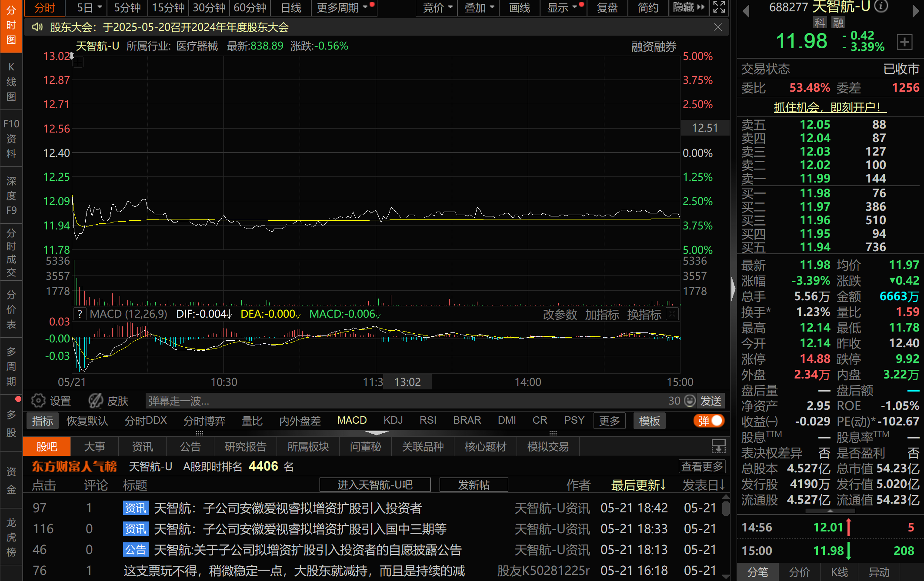Click the 13:02 time marker on axis

point(407,382)
